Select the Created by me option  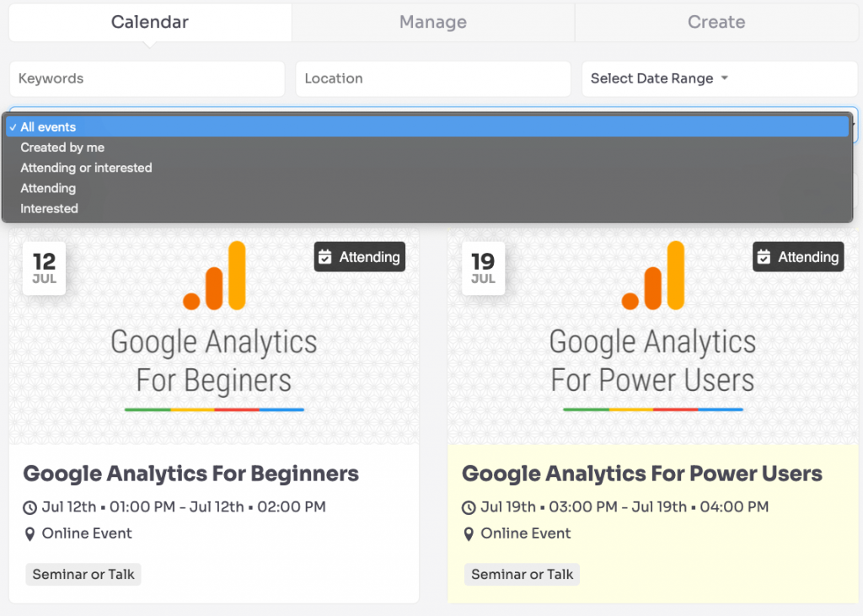click(427, 147)
